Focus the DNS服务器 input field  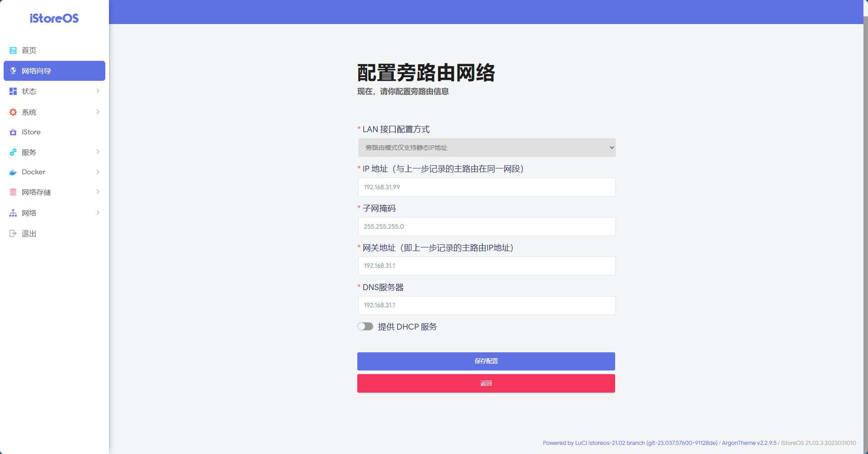pyautogui.click(x=487, y=306)
